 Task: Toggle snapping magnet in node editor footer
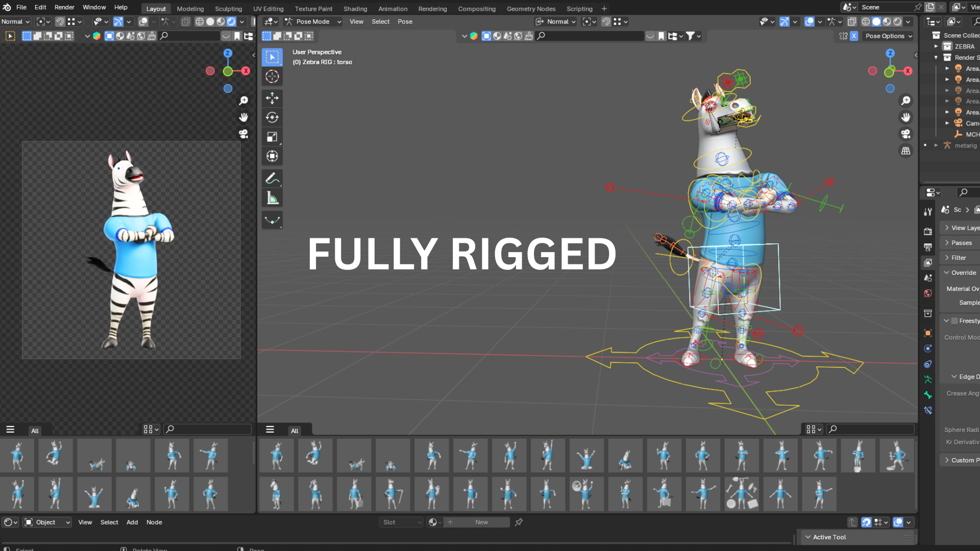pos(866,522)
